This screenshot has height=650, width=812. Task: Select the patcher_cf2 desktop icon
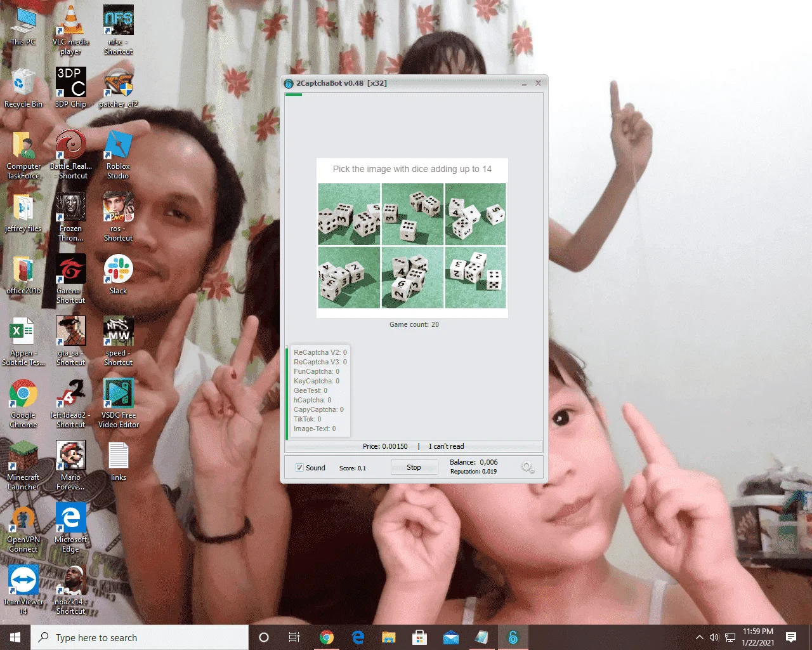click(119, 88)
